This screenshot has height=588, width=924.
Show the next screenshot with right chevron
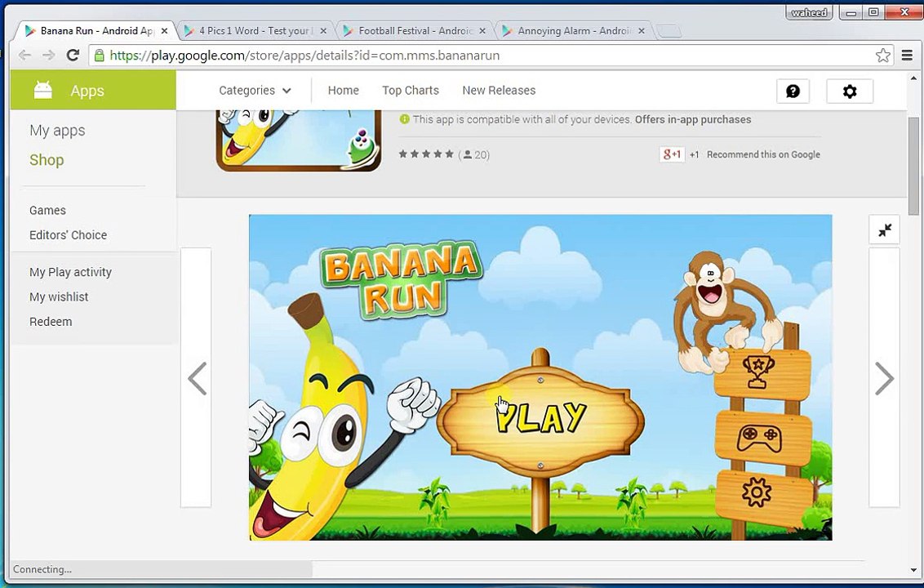tap(884, 378)
